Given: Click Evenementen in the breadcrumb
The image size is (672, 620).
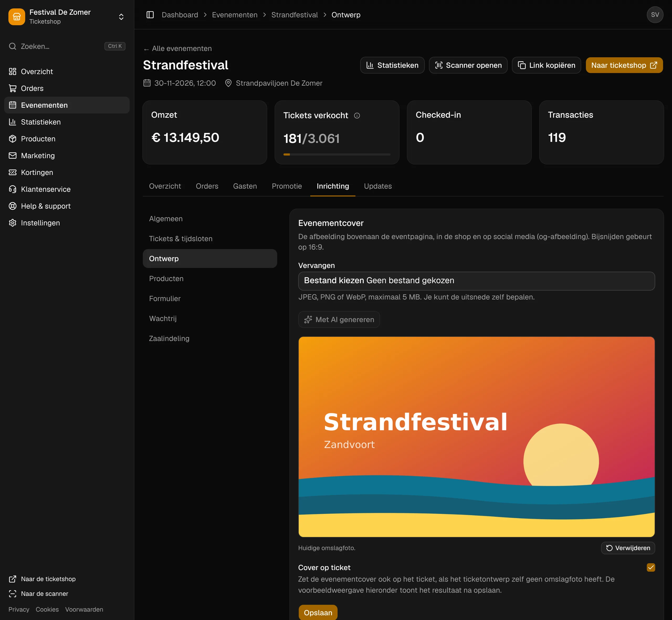Looking at the screenshot, I should (235, 15).
